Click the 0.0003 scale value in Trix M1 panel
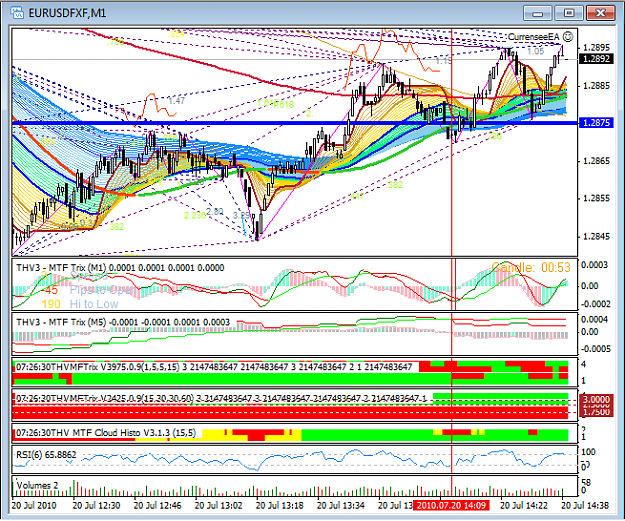 595,265
